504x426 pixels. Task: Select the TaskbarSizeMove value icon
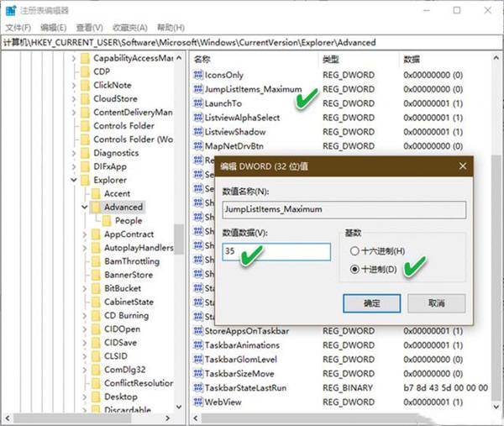tap(198, 373)
